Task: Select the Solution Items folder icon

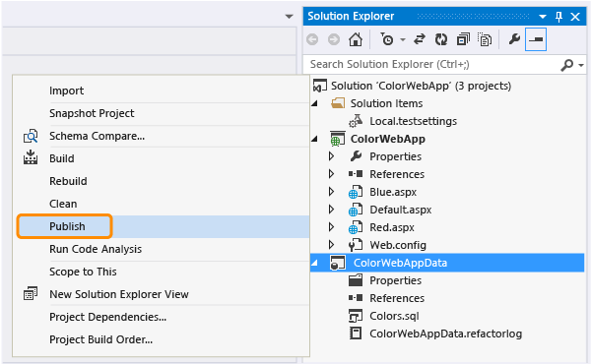Action: 338,103
